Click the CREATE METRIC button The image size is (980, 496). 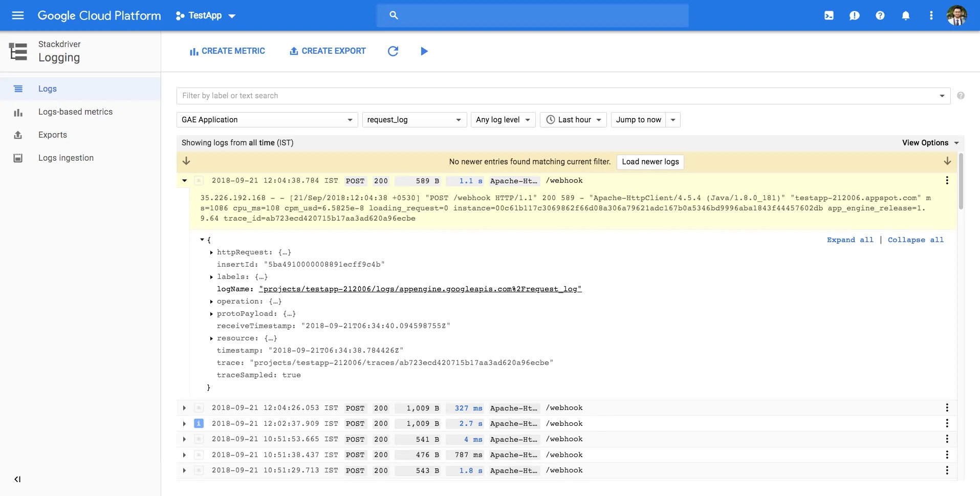point(227,51)
